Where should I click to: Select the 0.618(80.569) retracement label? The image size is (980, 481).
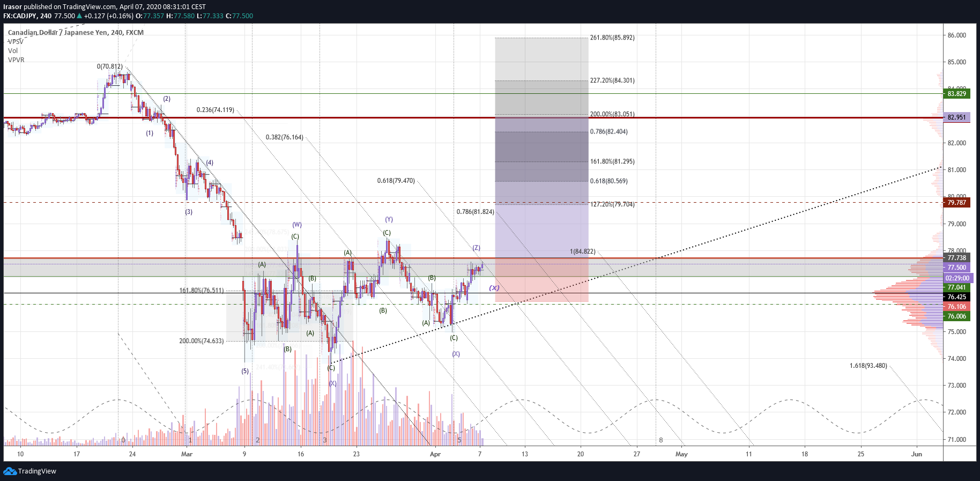[x=609, y=181]
